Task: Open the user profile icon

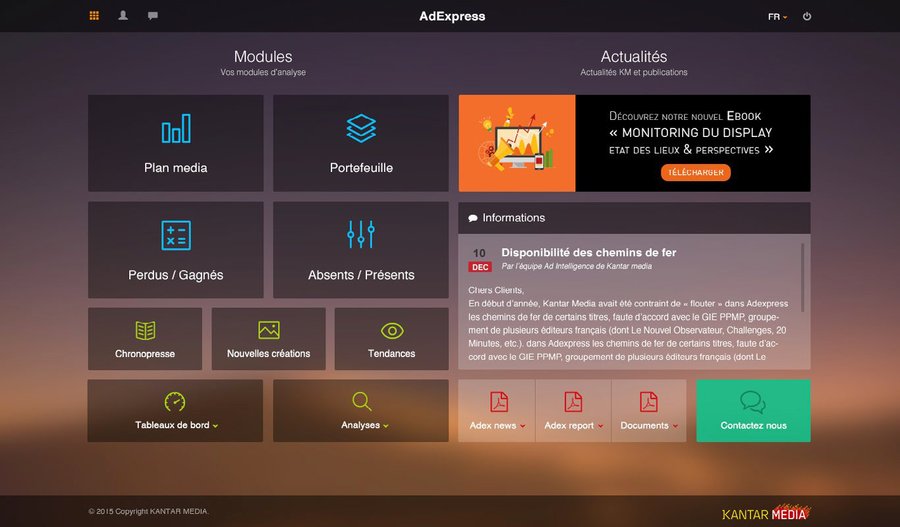Action: [123, 16]
